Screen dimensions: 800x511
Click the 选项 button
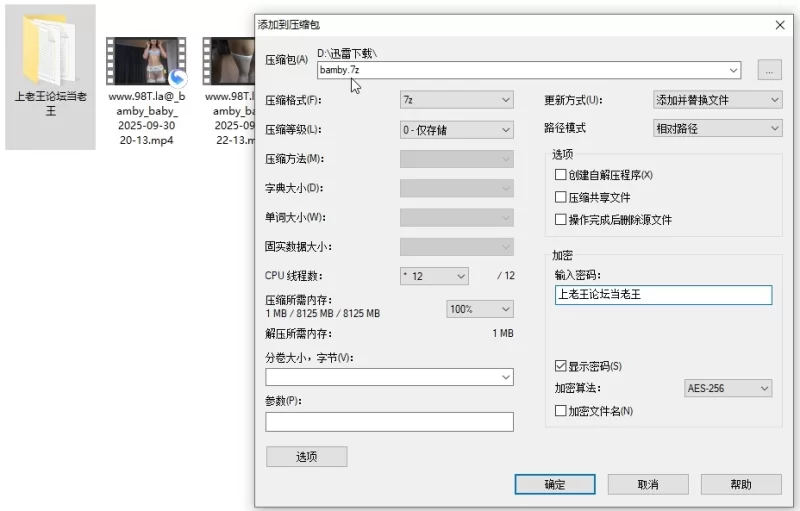tap(307, 456)
